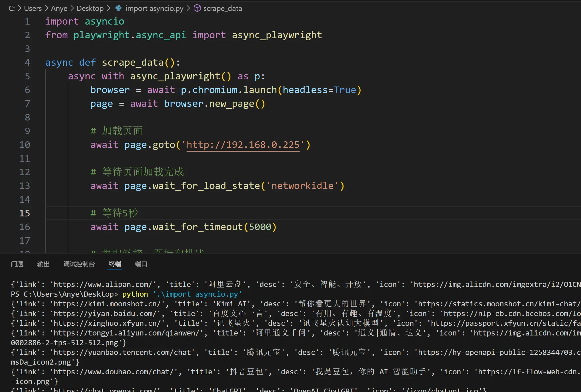
Task: Click the xinghuo.xfyun.cn link in terminal
Action: pos(107,323)
